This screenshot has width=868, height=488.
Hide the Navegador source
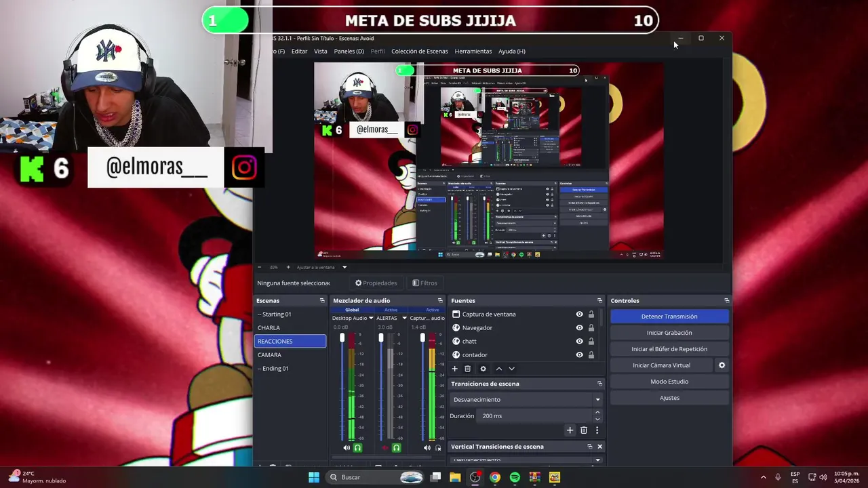(x=579, y=328)
